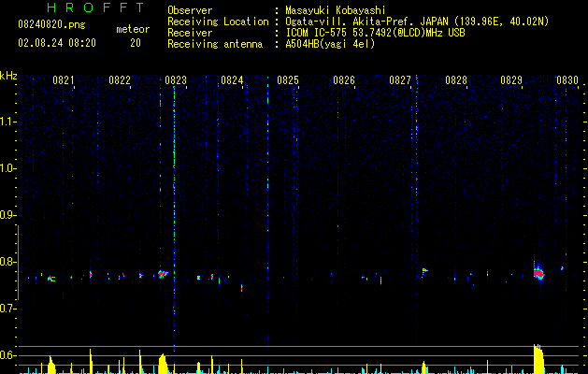Click time marker 0827
Screen dimensions: 588x374
[400, 80]
